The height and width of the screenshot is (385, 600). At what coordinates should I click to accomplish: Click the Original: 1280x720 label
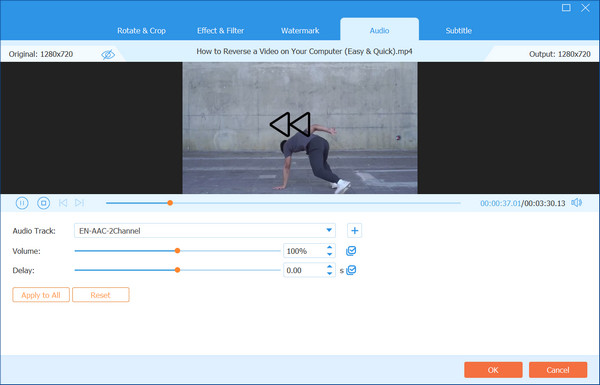pyautogui.click(x=41, y=54)
